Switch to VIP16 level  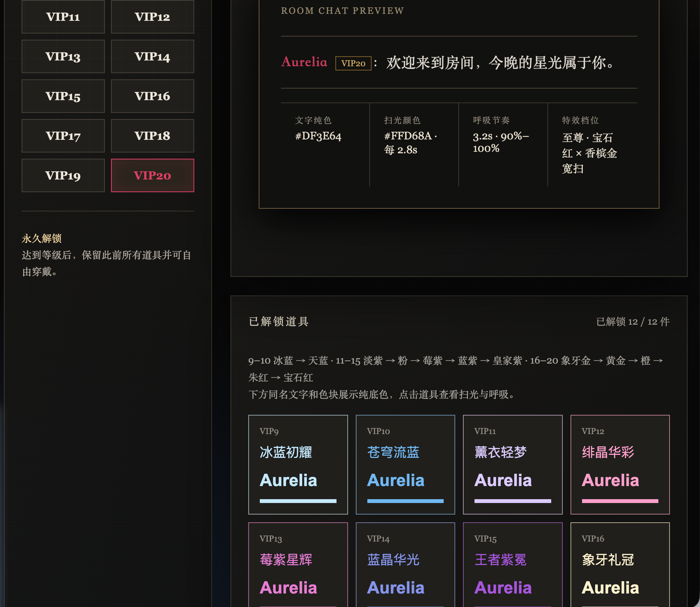point(153,96)
